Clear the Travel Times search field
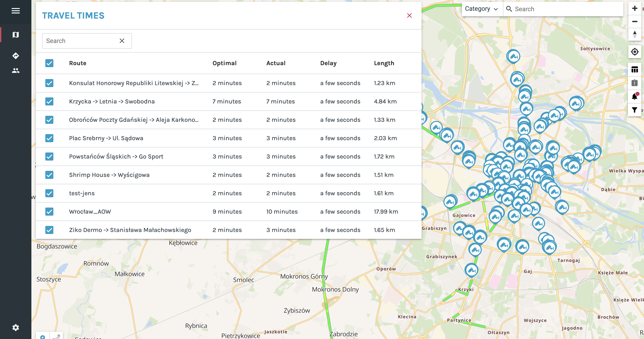This screenshot has height=339, width=644. 122,41
